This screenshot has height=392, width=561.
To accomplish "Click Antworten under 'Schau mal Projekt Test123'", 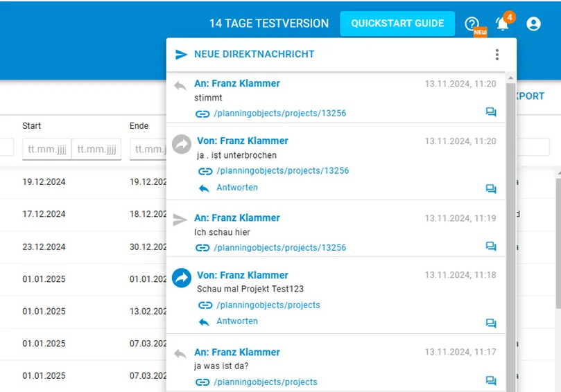I will tap(237, 321).
